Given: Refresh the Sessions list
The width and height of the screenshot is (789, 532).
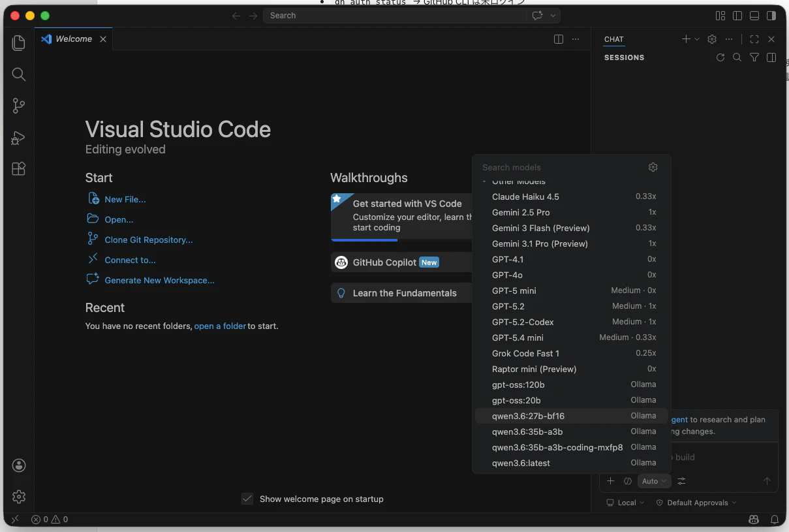Looking at the screenshot, I should pos(720,57).
